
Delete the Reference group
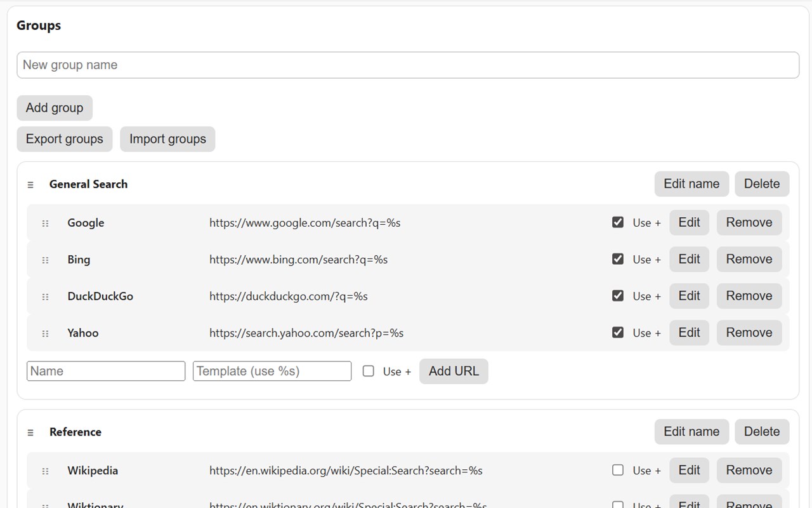coord(762,432)
